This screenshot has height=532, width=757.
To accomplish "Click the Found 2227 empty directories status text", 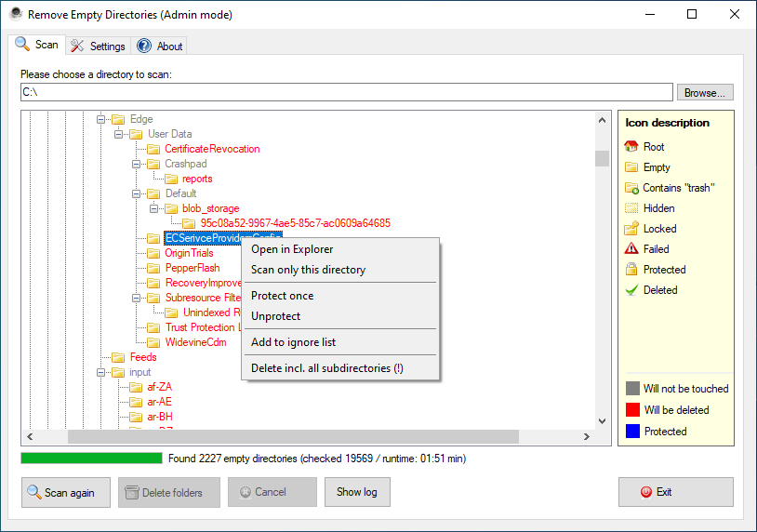I will click(x=317, y=459).
